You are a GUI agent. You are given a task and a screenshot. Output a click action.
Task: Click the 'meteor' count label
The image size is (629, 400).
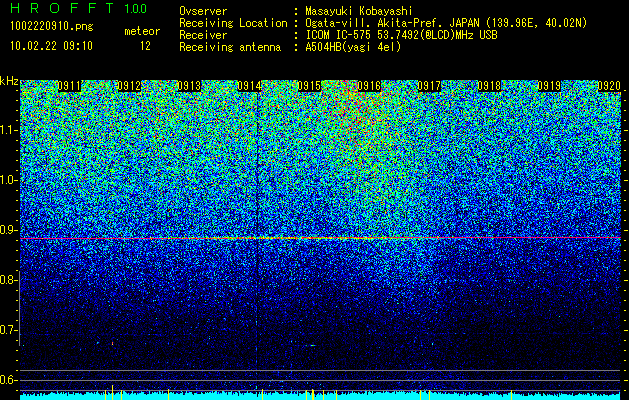142,31
